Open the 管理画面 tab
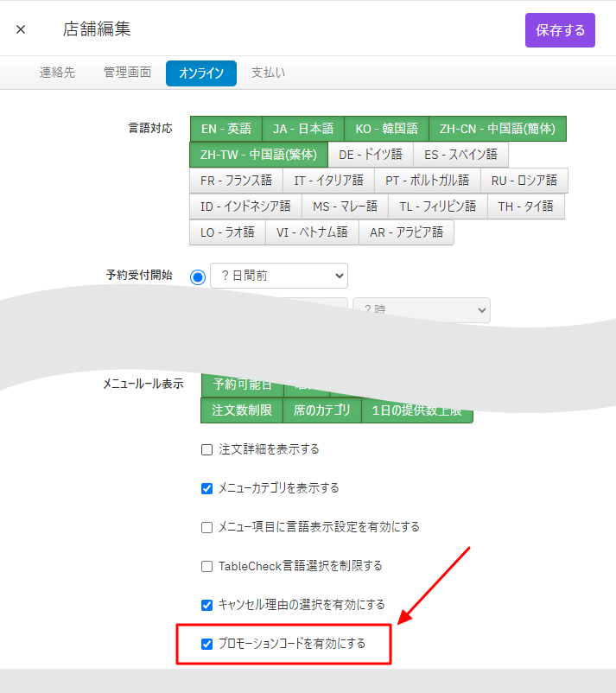Viewport: 616px width, 693px height. 127,73
